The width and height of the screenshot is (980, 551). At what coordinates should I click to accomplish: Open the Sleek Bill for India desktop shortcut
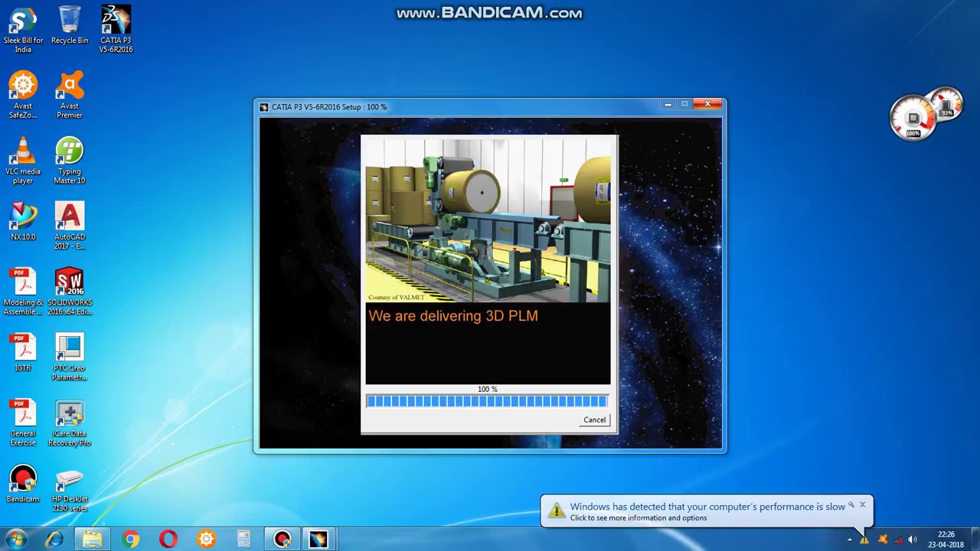(x=23, y=30)
